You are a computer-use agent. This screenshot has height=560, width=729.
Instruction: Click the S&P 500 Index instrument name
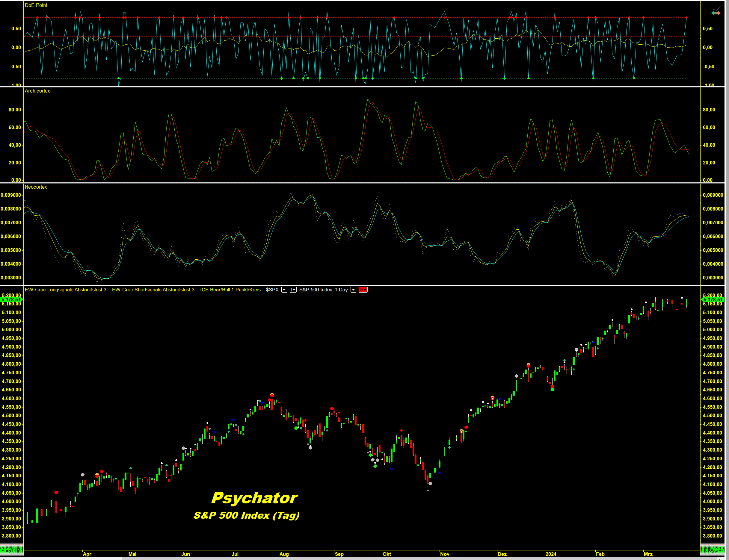[x=316, y=290]
